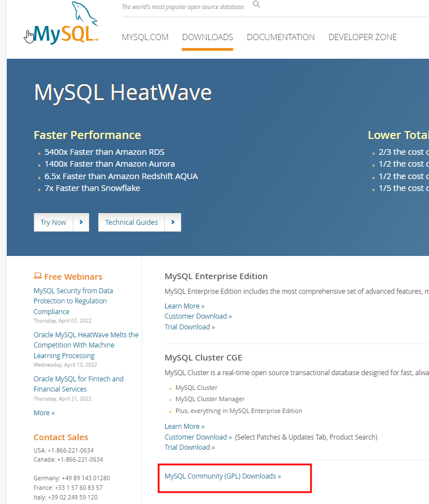Click "7x Faster than Snowflake" text

tap(92, 188)
